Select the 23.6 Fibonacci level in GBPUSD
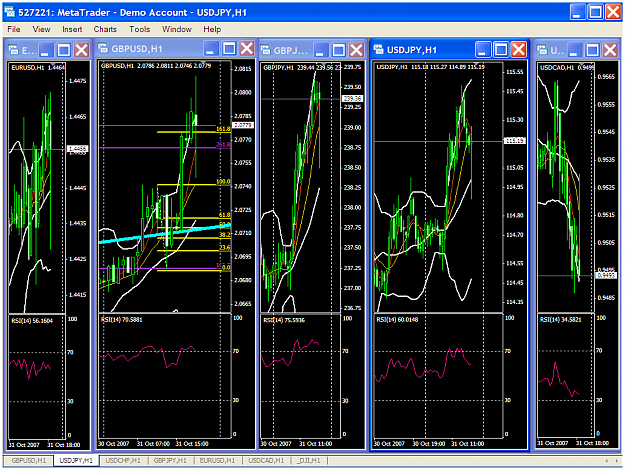The image size is (625, 470). (x=193, y=250)
